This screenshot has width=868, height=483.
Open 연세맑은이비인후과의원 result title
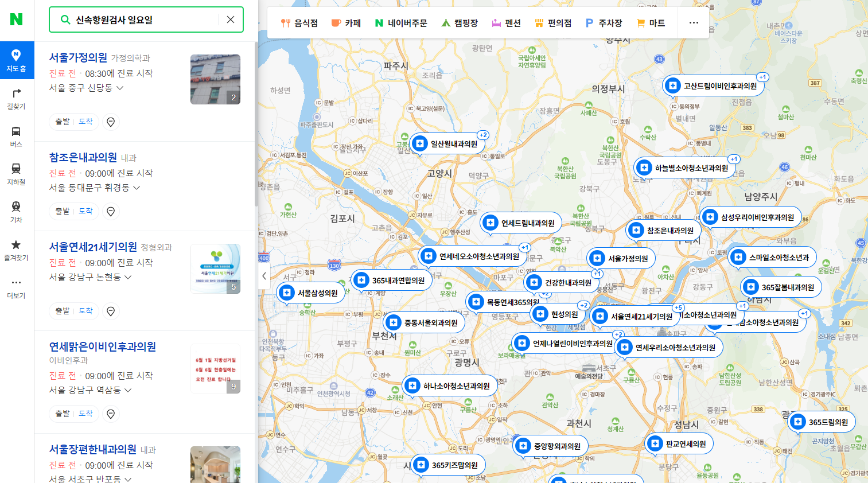(x=103, y=346)
